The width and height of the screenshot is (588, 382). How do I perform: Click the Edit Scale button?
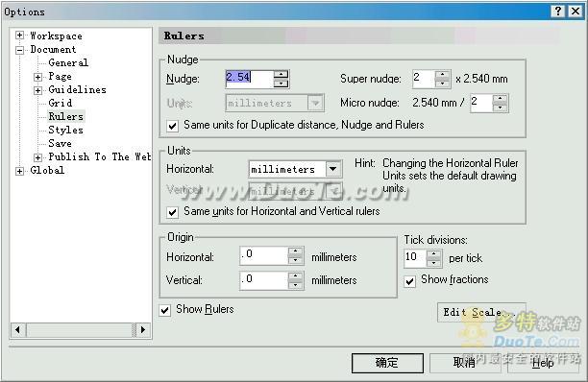tap(481, 312)
